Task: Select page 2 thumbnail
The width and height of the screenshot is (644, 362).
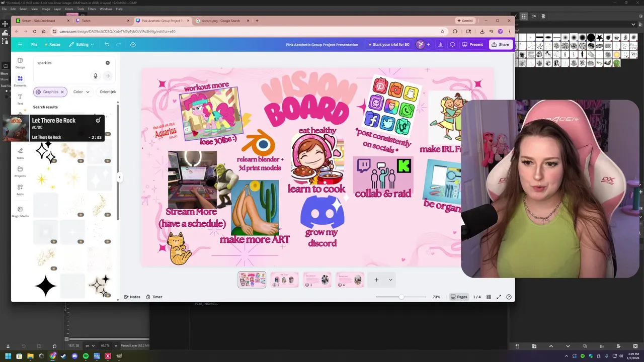Action: 284,280
